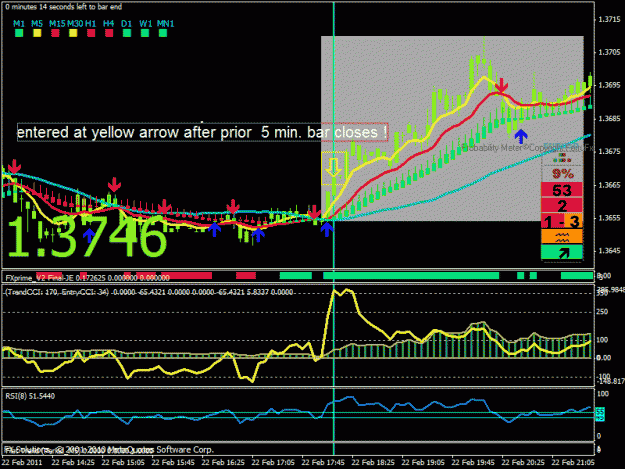Click the 'seconds left to bar end' countdown
Image resolution: width=625 pixels, height=469 pixels.
pyautogui.click(x=64, y=7)
